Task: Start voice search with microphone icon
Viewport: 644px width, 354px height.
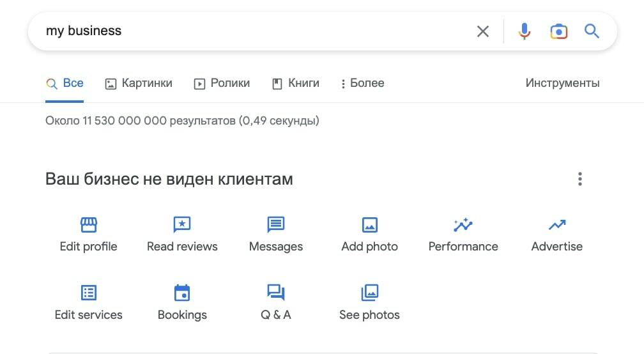Action: click(524, 31)
